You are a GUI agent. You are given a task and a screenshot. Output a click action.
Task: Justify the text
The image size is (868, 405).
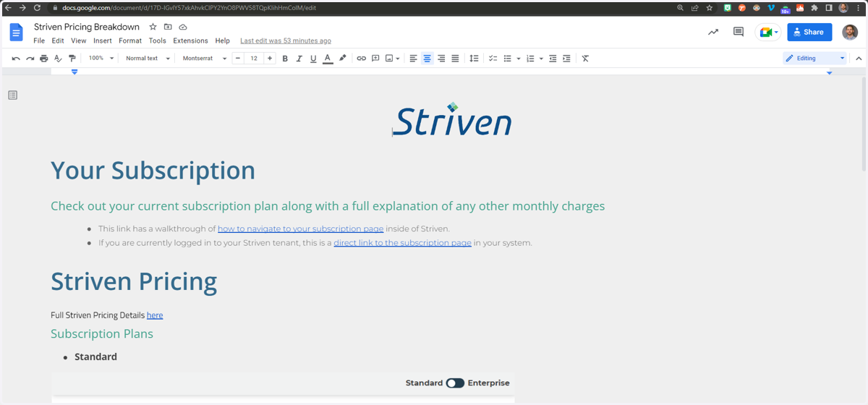click(x=455, y=59)
